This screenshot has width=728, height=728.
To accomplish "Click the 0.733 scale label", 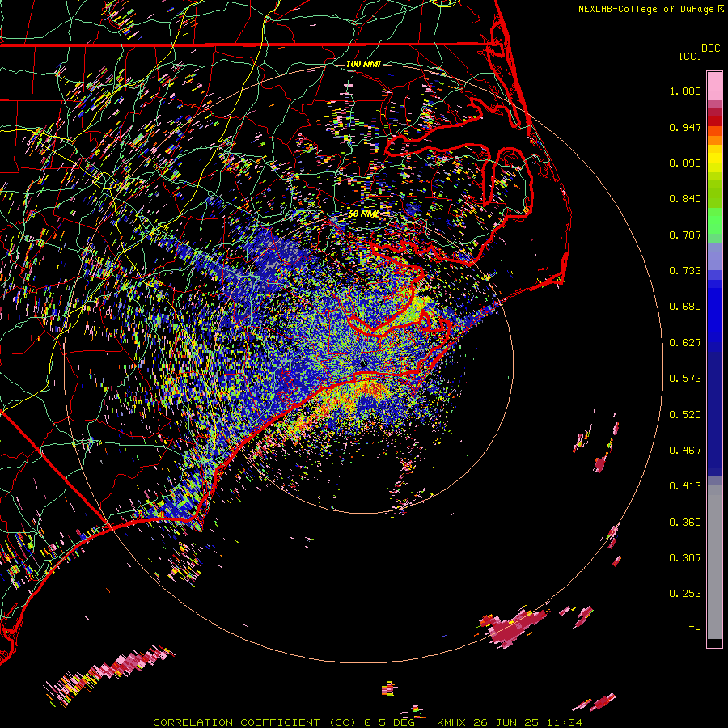I will [685, 271].
